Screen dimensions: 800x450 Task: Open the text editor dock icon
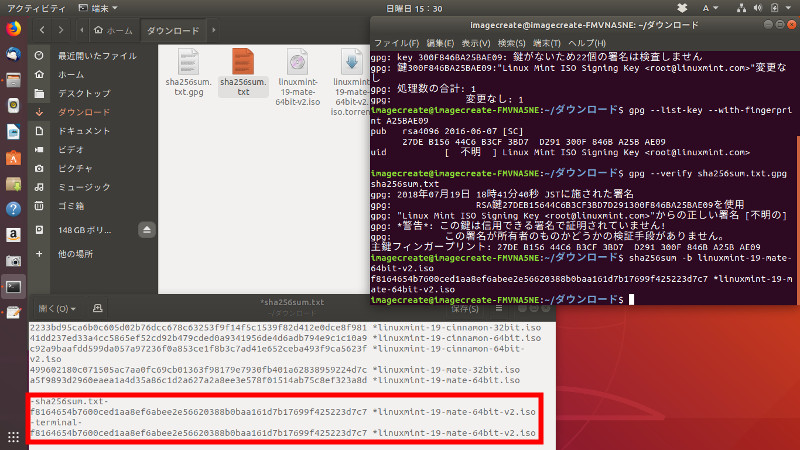[13, 312]
